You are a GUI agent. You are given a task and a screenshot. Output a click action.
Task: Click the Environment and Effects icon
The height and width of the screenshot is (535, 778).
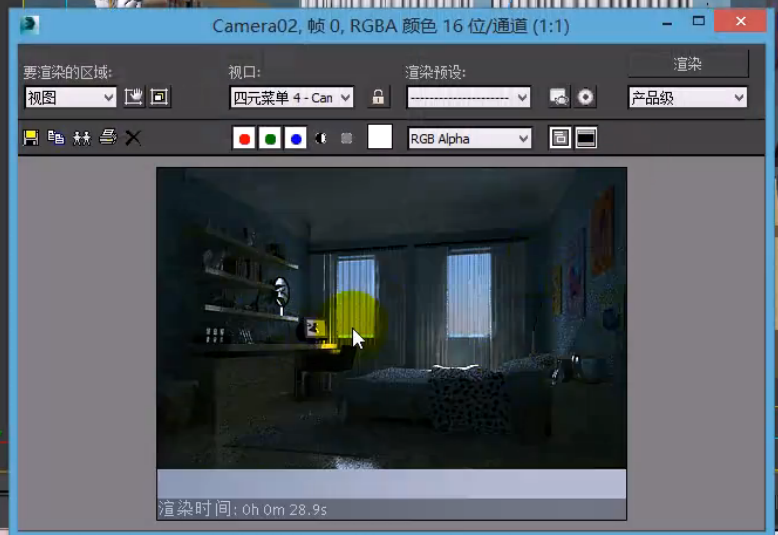tap(585, 97)
